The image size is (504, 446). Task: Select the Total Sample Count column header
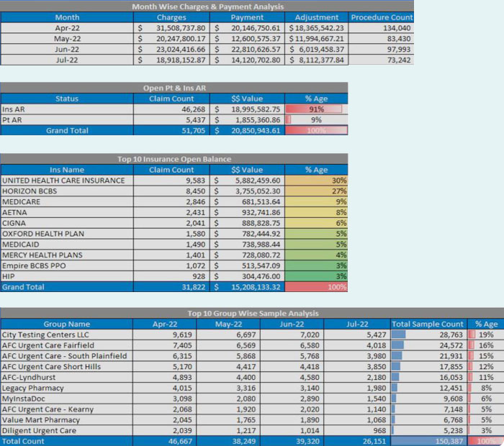coord(429,324)
